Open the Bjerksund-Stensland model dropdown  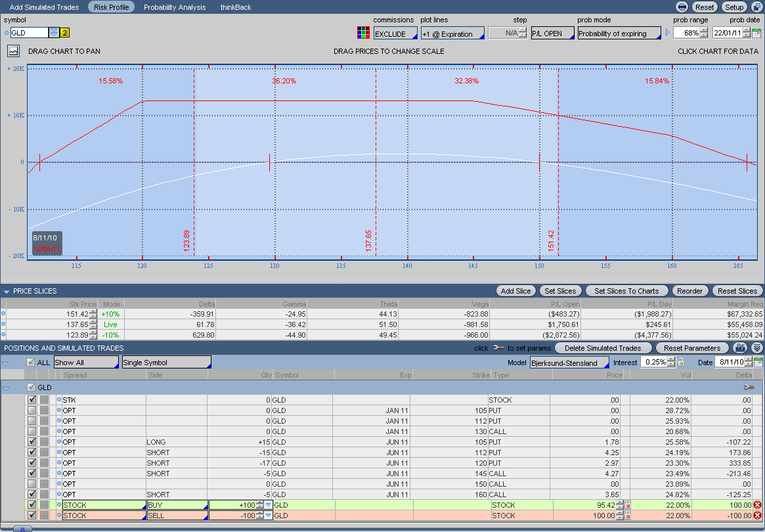tap(569, 363)
